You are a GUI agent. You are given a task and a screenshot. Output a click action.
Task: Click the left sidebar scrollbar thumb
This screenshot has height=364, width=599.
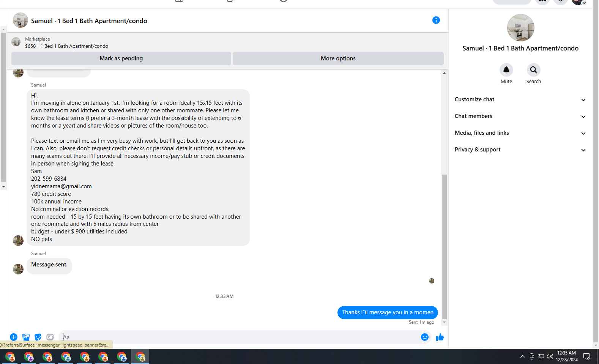(3, 107)
